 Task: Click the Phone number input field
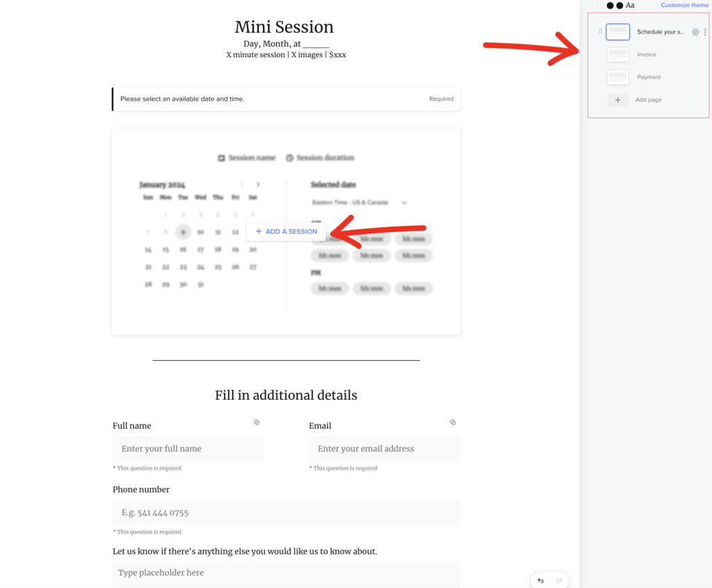click(286, 513)
